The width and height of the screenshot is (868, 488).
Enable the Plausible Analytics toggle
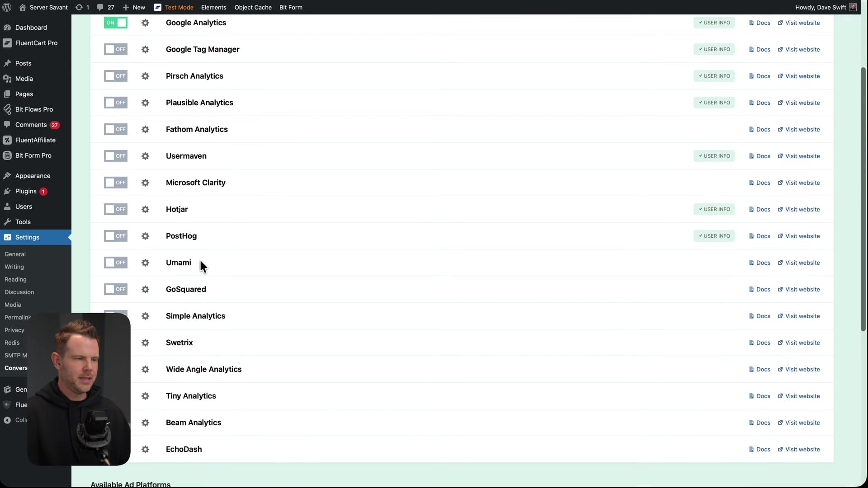[116, 103]
